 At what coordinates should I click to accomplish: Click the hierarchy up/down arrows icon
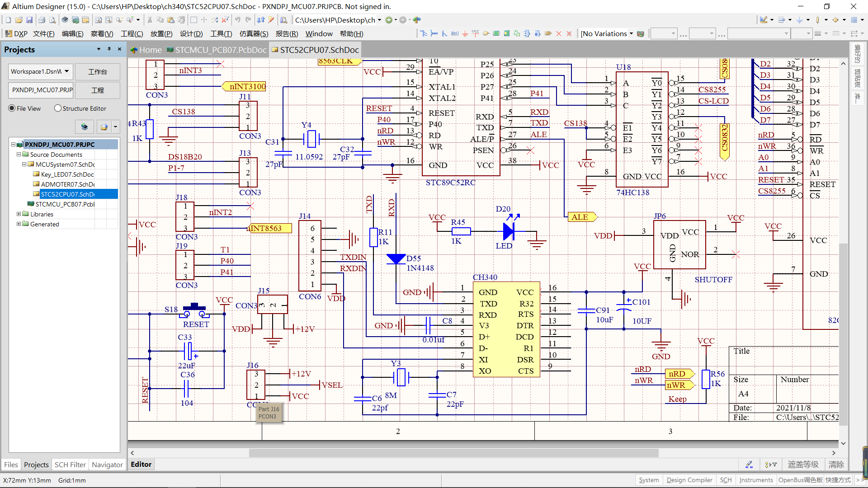(x=261, y=20)
